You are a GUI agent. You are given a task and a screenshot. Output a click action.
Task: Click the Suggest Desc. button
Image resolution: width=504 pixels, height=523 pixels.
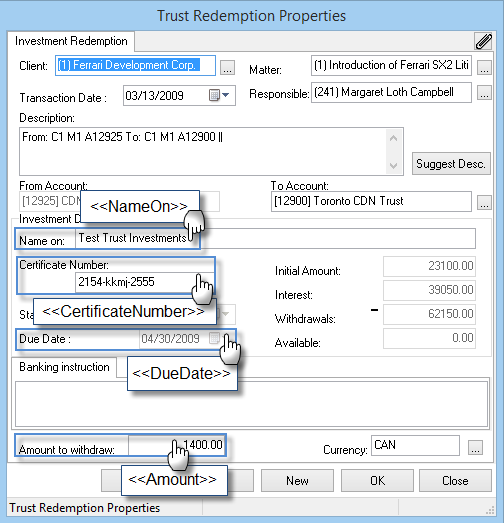tap(451, 164)
